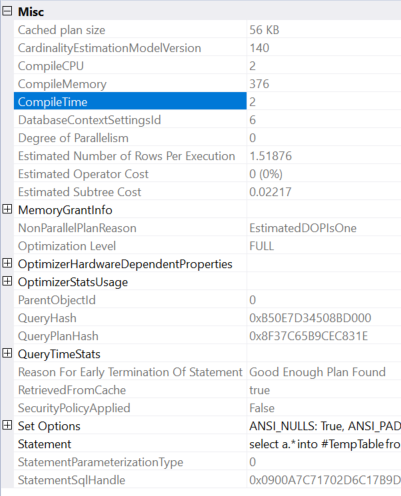Expand the Set Options node
Viewport: 401px width, 496px height.
tap(7, 425)
